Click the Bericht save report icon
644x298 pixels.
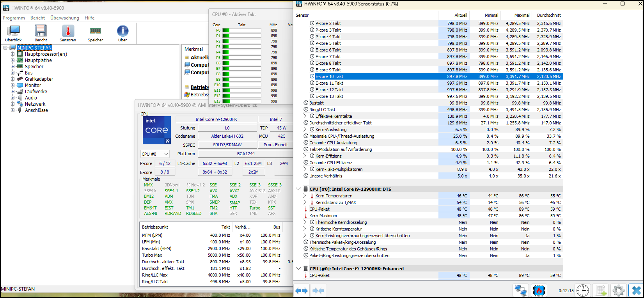41,33
